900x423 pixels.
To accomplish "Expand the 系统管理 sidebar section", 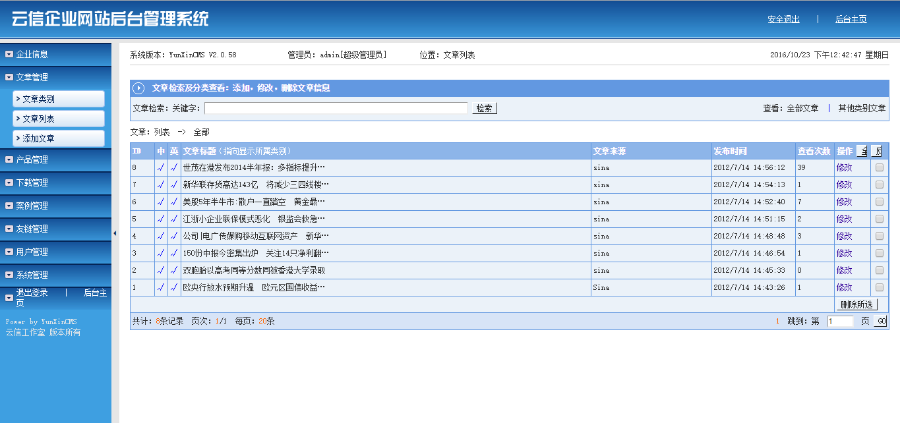I will (x=56, y=275).
